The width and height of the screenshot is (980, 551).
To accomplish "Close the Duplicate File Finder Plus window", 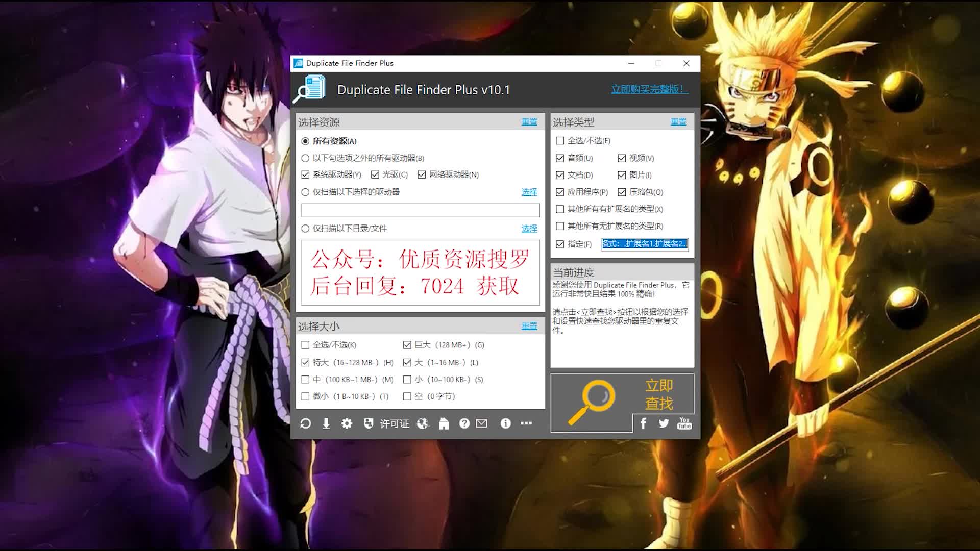I will (687, 63).
